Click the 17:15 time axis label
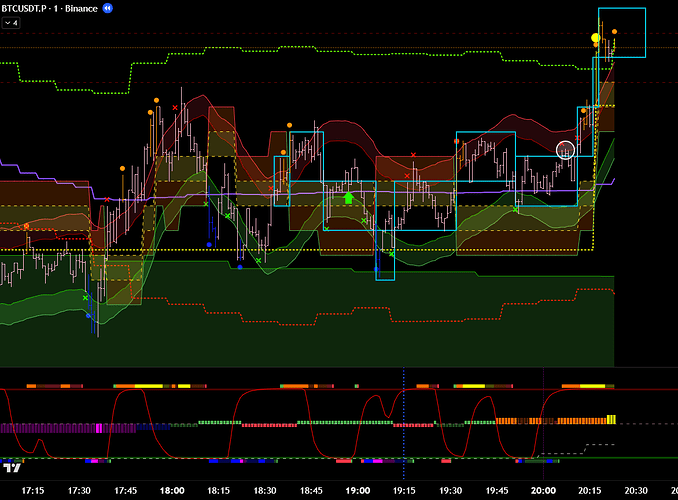This screenshot has width=678, height=500. click(33, 491)
